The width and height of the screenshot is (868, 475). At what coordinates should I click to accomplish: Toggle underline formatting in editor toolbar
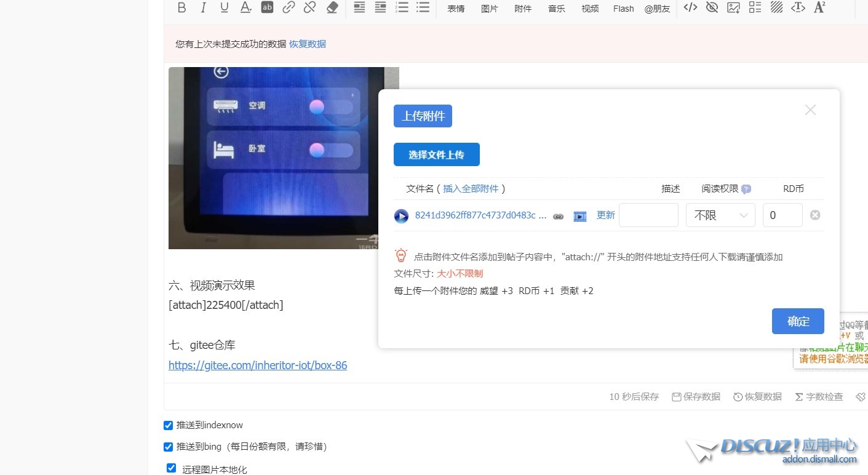pyautogui.click(x=225, y=8)
